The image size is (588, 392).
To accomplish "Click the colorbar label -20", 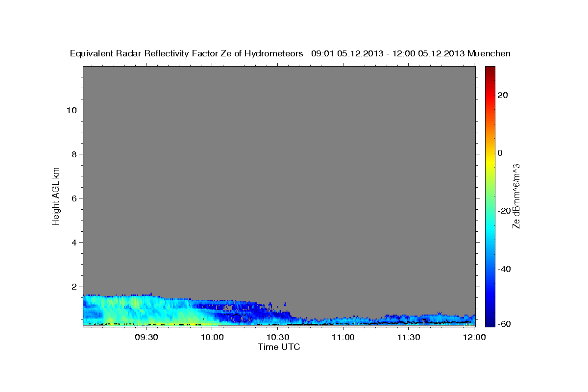I will click(504, 211).
